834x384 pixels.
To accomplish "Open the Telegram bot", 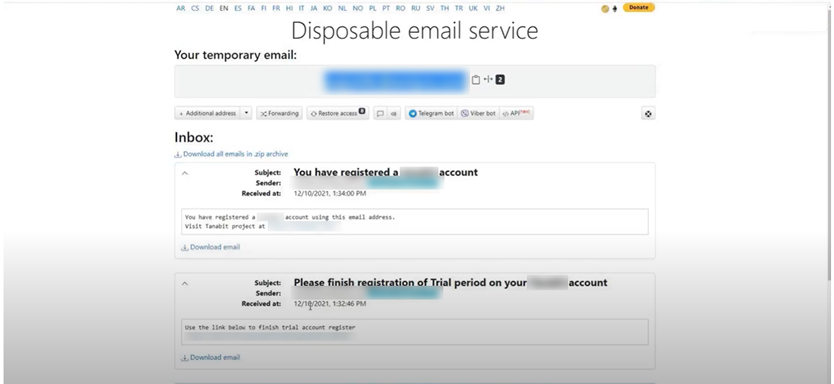I will coord(431,113).
